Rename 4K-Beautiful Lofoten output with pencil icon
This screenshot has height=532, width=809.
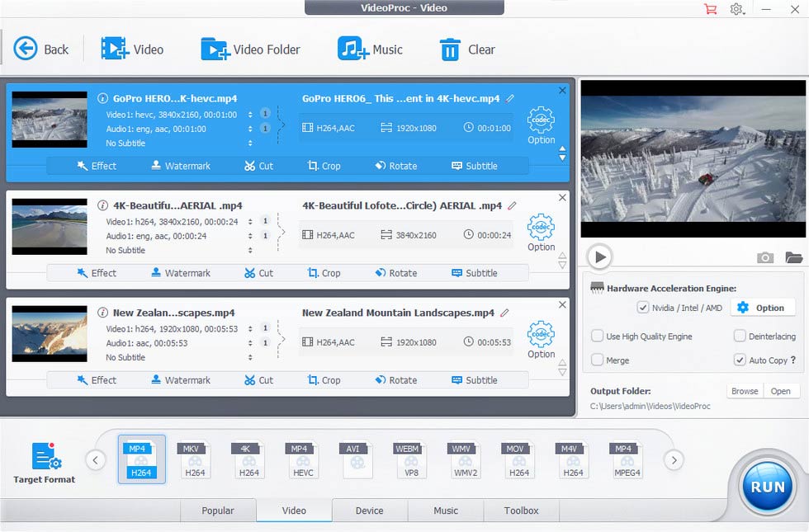click(x=512, y=205)
